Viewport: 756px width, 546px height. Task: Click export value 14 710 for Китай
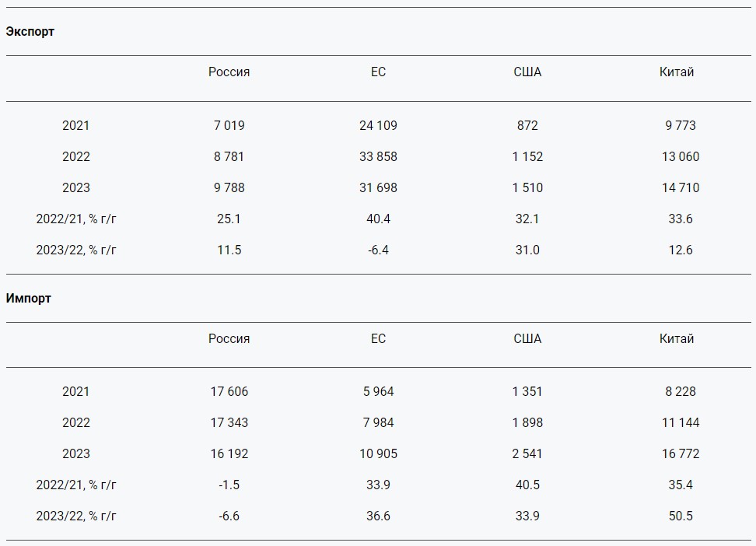(x=681, y=187)
